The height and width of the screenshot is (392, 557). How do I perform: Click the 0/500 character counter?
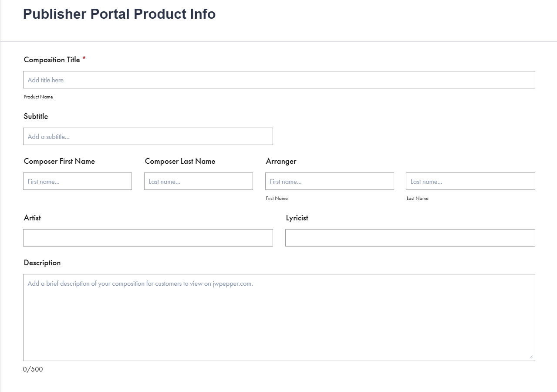pos(33,369)
